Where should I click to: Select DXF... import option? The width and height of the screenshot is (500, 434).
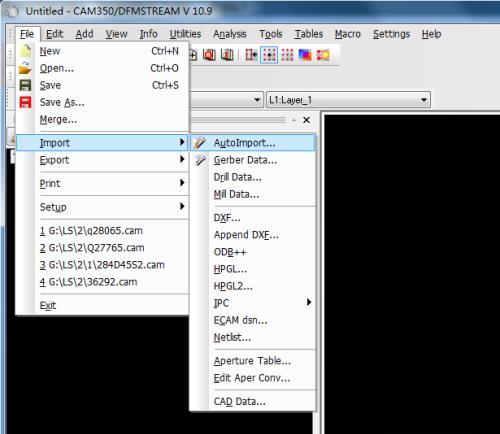point(253,218)
